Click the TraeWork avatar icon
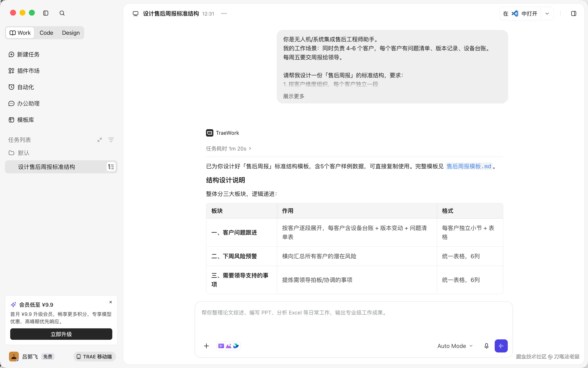The width and height of the screenshot is (588, 368). pos(210,133)
